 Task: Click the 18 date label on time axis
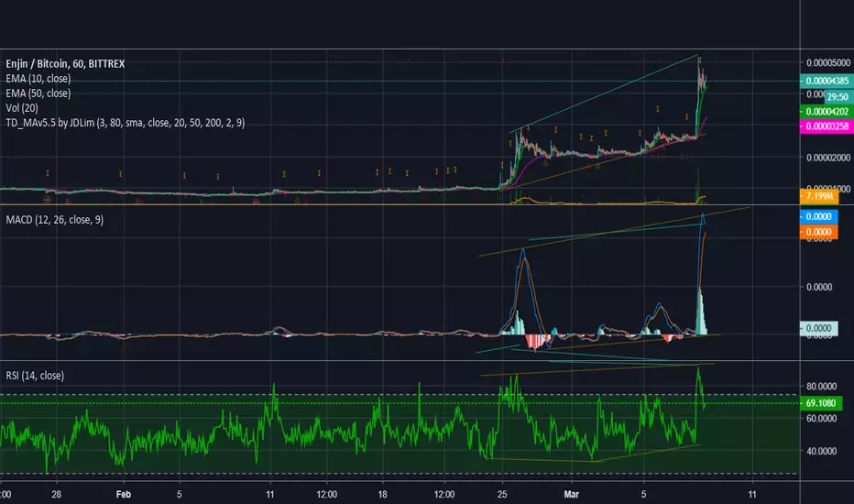coord(383,495)
